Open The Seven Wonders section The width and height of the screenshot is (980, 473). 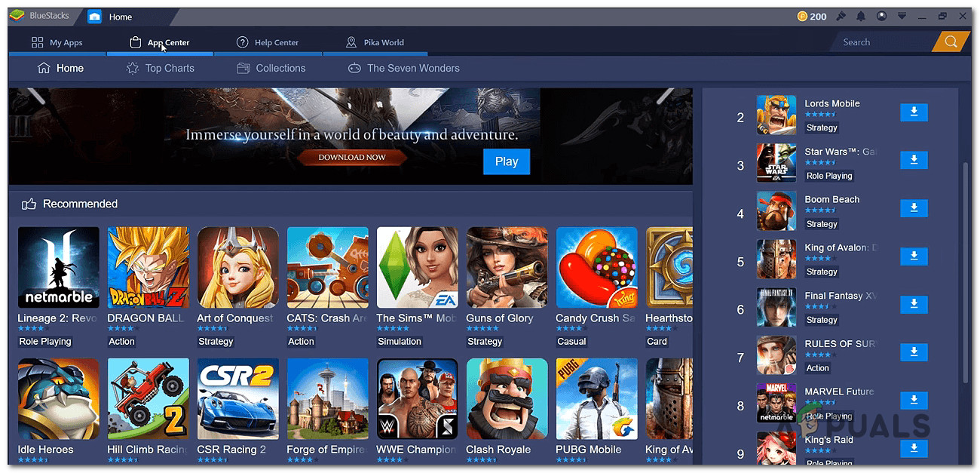pos(403,68)
